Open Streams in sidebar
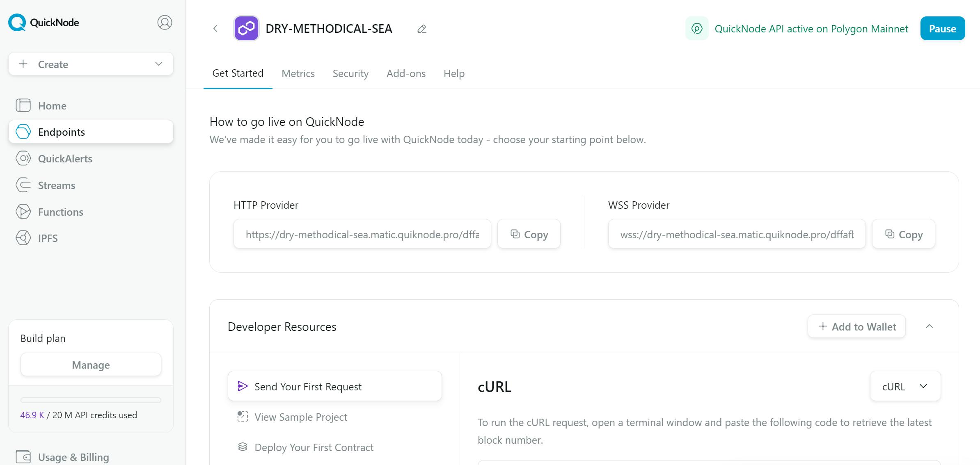 pyautogui.click(x=91, y=185)
